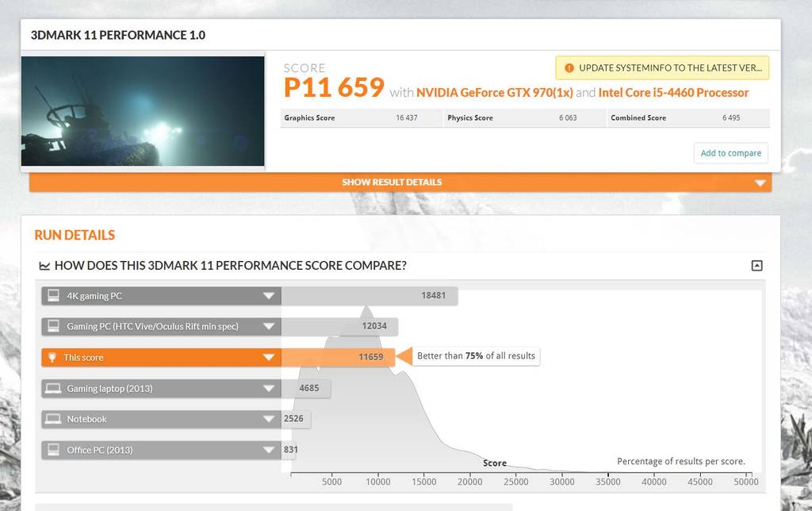Click the laptop icon beside Notebook

(x=53, y=419)
